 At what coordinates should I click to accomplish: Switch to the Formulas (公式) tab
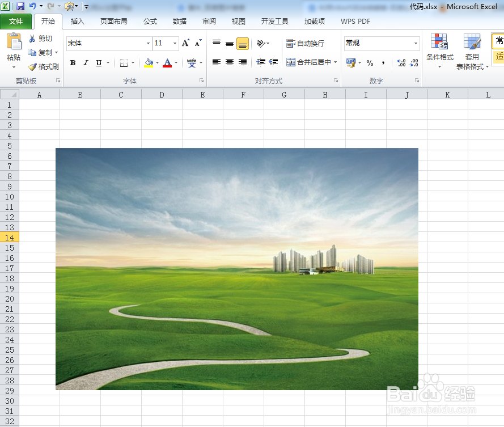[x=150, y=21]
